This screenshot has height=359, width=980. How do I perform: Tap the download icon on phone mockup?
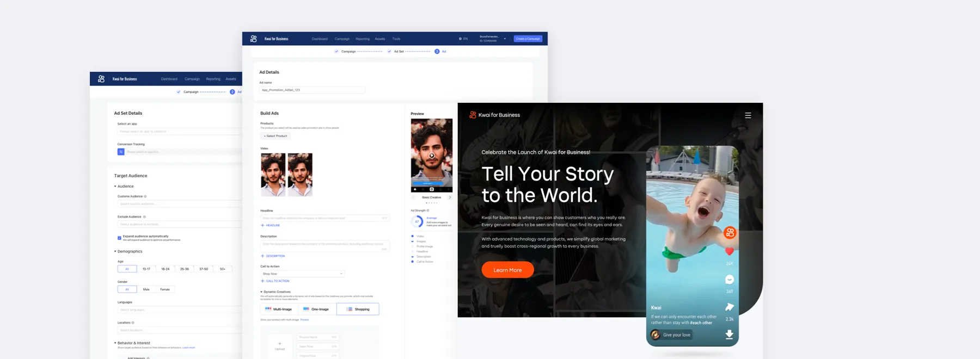coord(730,335)
